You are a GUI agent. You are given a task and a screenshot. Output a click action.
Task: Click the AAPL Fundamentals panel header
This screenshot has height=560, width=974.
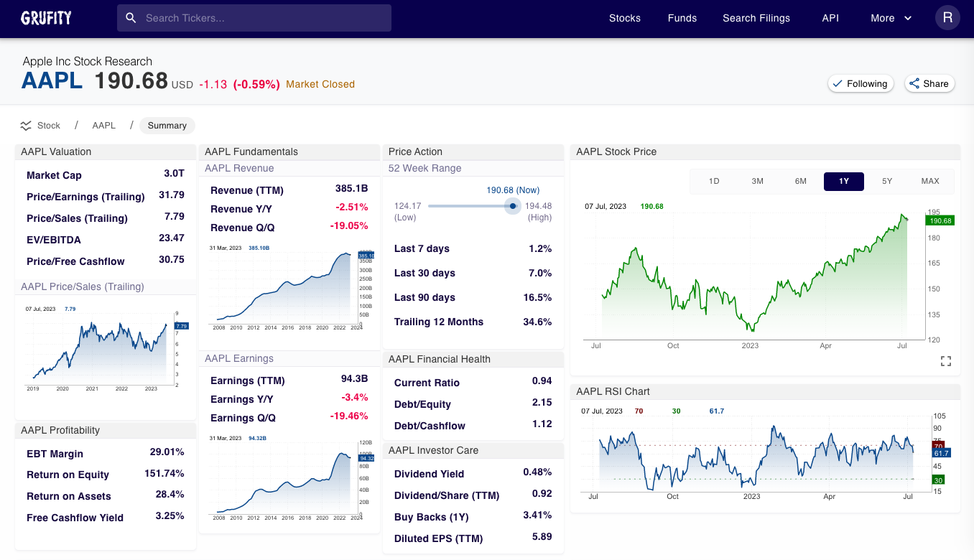coord(289,151)
